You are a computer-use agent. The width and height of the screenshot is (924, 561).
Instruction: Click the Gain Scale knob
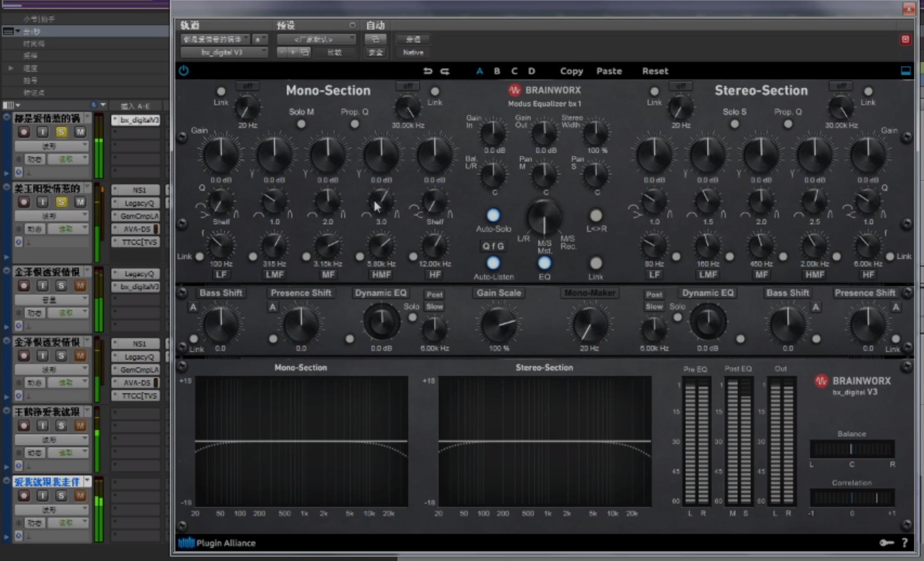click(x=499, y=324)
